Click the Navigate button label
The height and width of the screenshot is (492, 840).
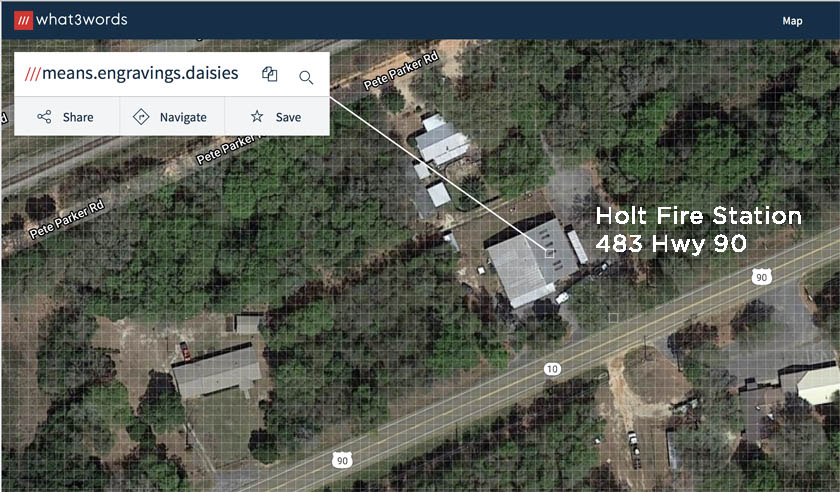tap(183, 117)
